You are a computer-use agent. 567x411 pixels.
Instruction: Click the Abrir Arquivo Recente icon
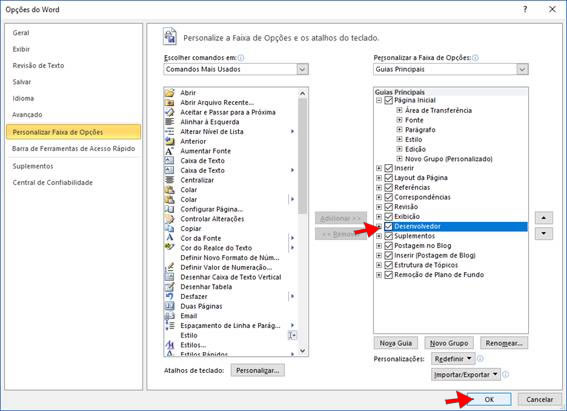[x=169, y=103]
